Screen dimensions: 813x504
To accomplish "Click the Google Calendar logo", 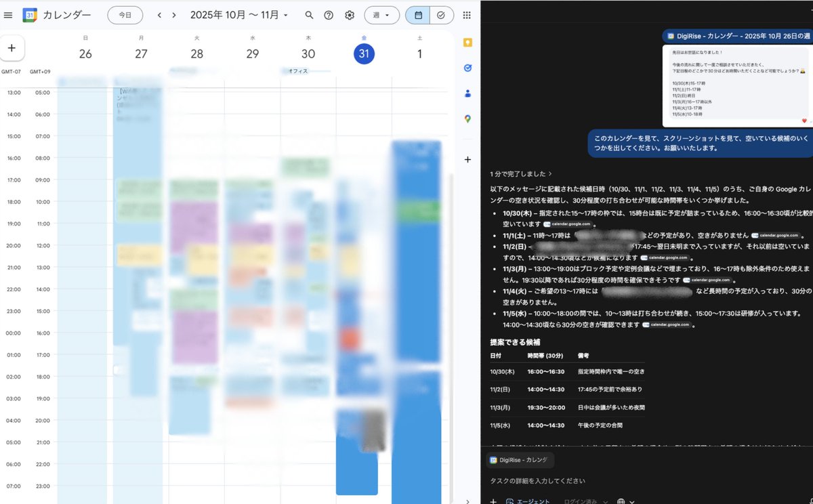I will (30, 15).
